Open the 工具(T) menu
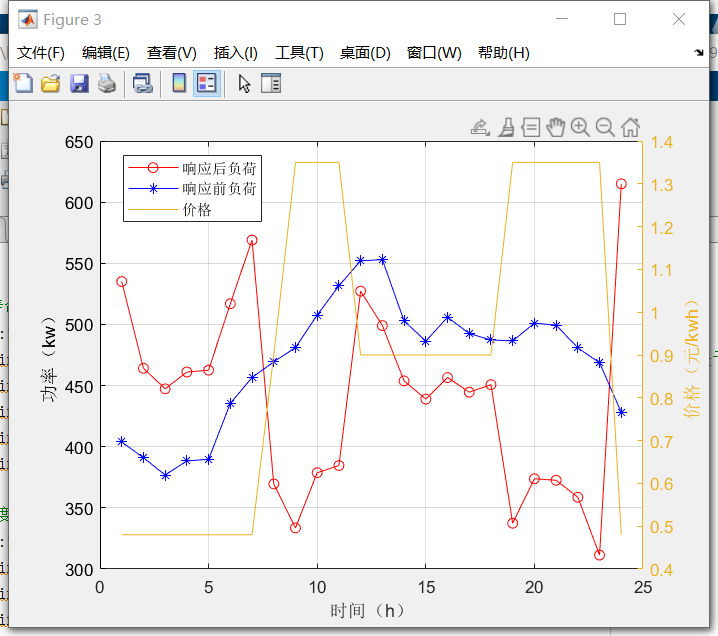 [299, 53]
